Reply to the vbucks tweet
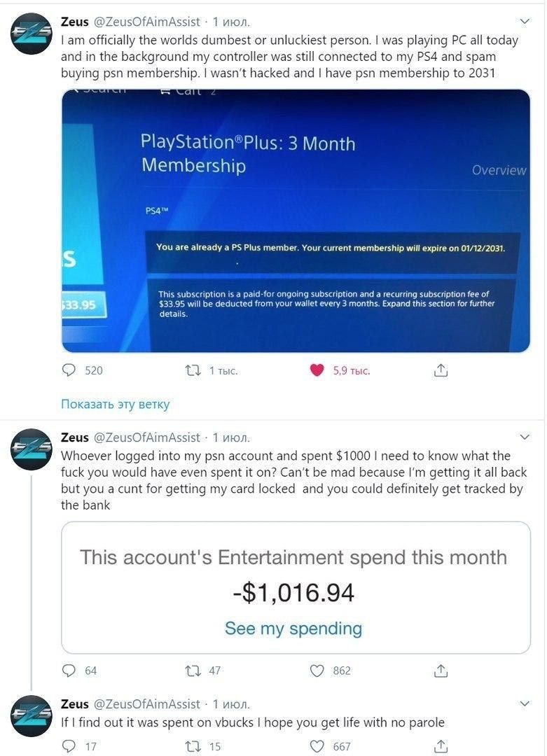The height and width of the screenshot is (756, 547). [x=69, y=746]
